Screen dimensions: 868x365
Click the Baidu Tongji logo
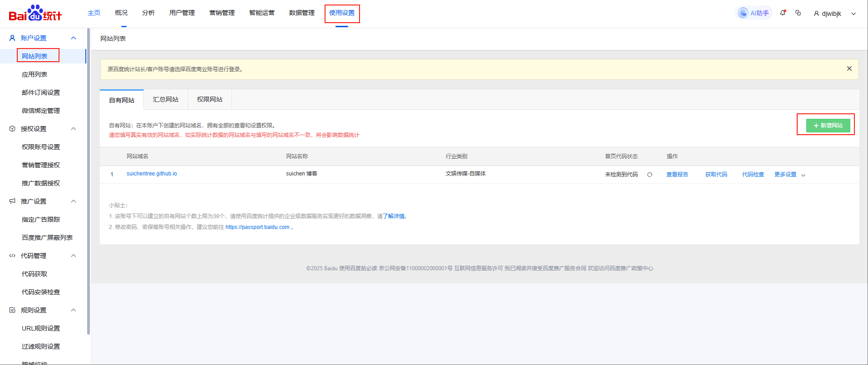coord(35,13)
